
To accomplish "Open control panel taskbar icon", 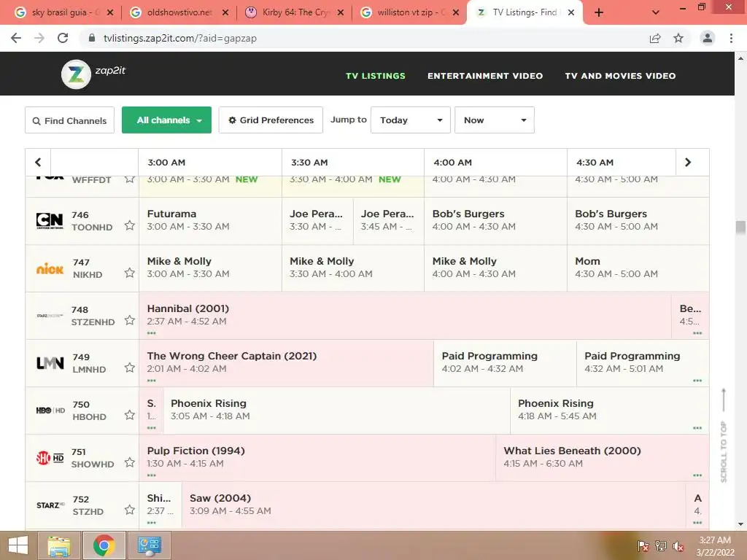I will point(149,545).
